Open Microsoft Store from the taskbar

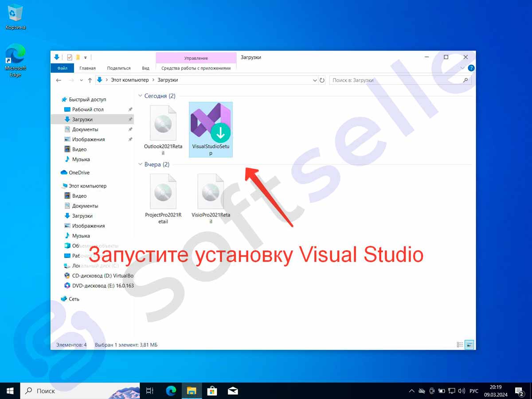[x=212, y=391]
